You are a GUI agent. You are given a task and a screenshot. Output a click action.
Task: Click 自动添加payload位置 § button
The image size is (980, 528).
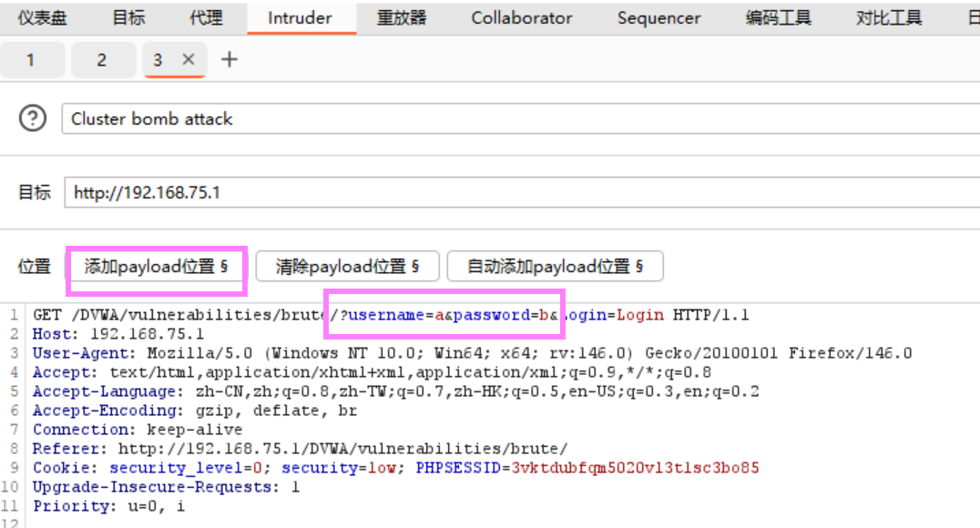555,267
